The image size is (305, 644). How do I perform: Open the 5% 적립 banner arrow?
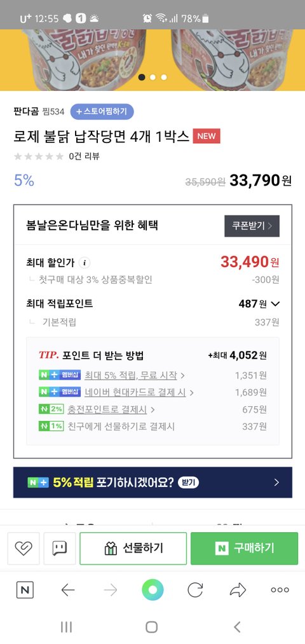point(276,482)
